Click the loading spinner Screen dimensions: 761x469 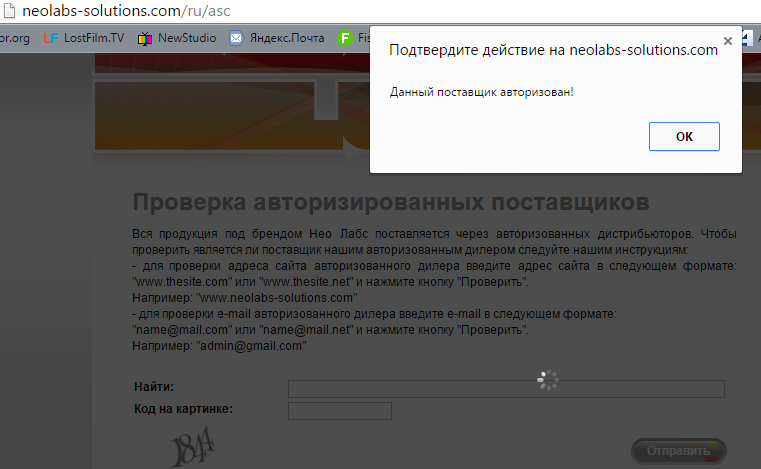click(547, 380)
